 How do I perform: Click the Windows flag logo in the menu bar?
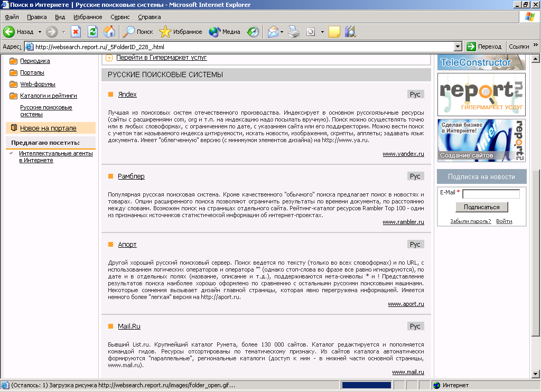tap(529, 16)
